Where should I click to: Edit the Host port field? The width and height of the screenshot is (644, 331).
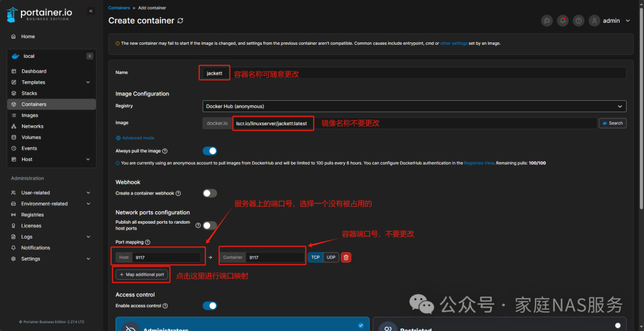[166, 258]
